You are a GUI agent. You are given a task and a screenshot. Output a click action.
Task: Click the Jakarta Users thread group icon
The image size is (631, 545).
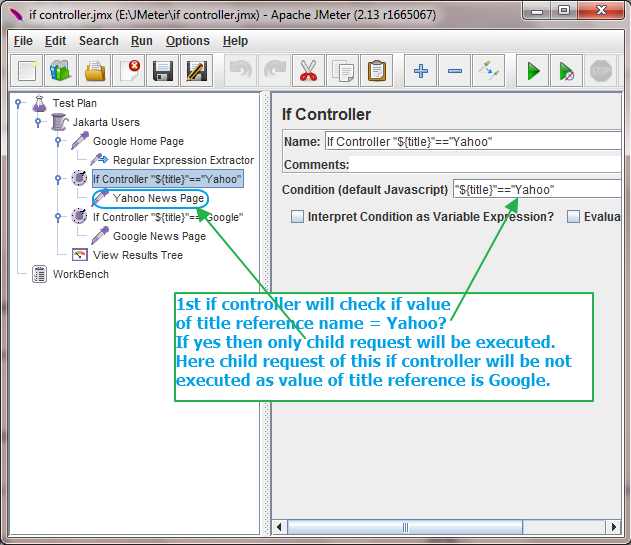(x=60, y=122)
